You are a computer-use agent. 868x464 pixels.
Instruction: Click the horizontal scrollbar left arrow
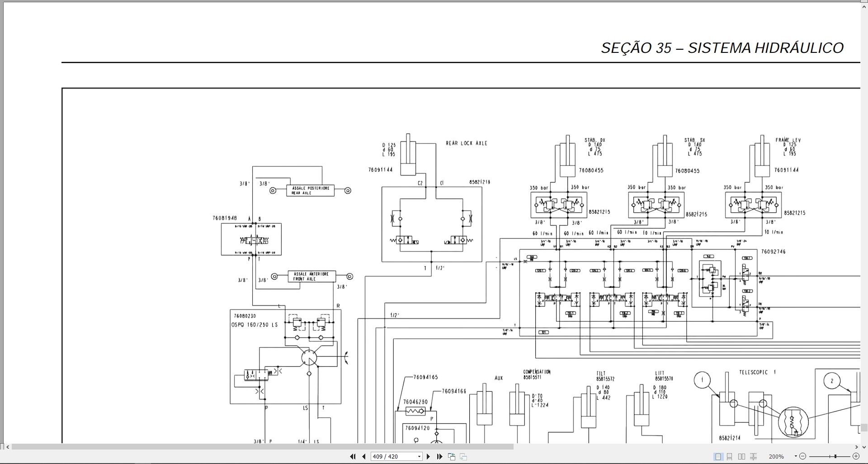7,447
